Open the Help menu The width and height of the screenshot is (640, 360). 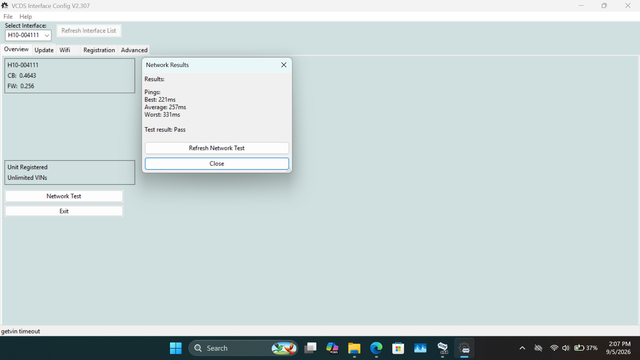tap(25, 17)
